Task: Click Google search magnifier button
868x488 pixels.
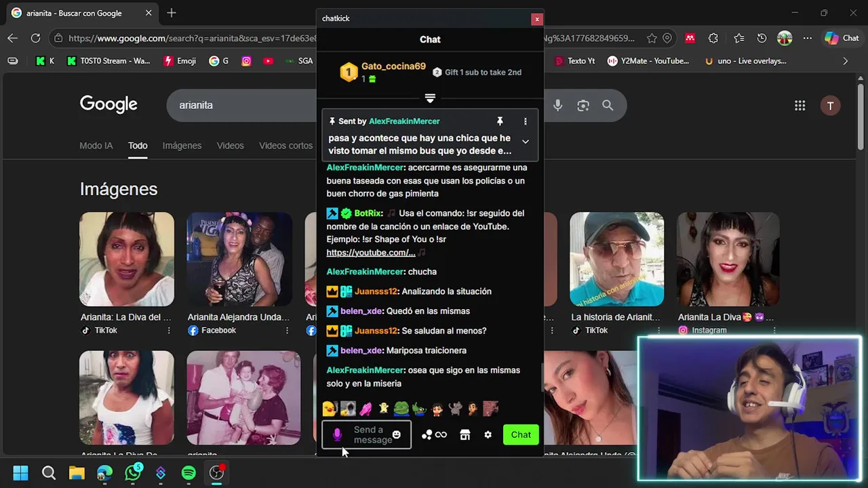Action: point(608,105)
